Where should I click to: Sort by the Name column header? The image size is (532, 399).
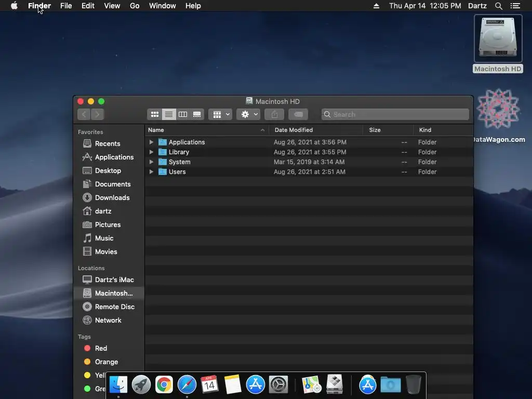(x=207, y=130)
